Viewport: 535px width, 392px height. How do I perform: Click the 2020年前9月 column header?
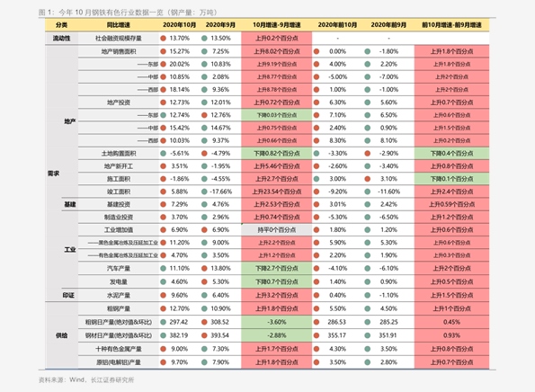point(388,25)
